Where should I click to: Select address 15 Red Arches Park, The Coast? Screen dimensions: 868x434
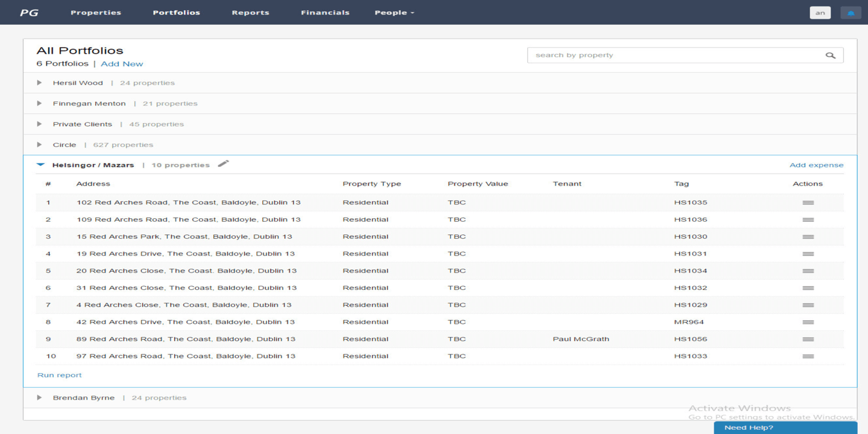point(184,237)
